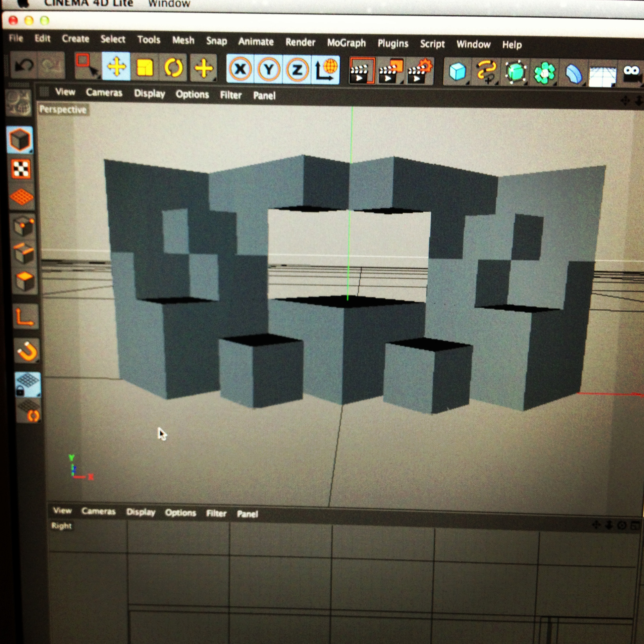Open the Mesh menu
The width and height of the screenshot is (644, 644).
point(183,40)
